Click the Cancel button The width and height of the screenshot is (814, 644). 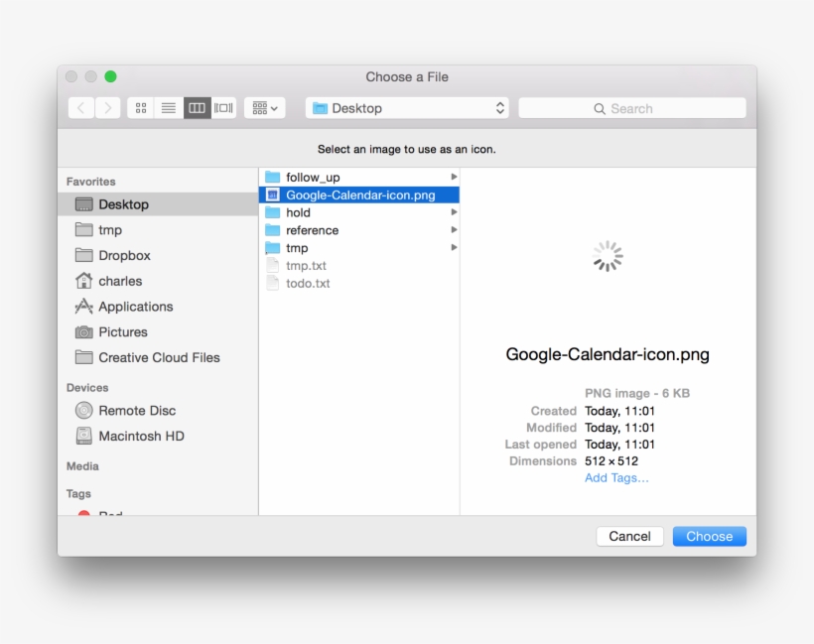629,536
